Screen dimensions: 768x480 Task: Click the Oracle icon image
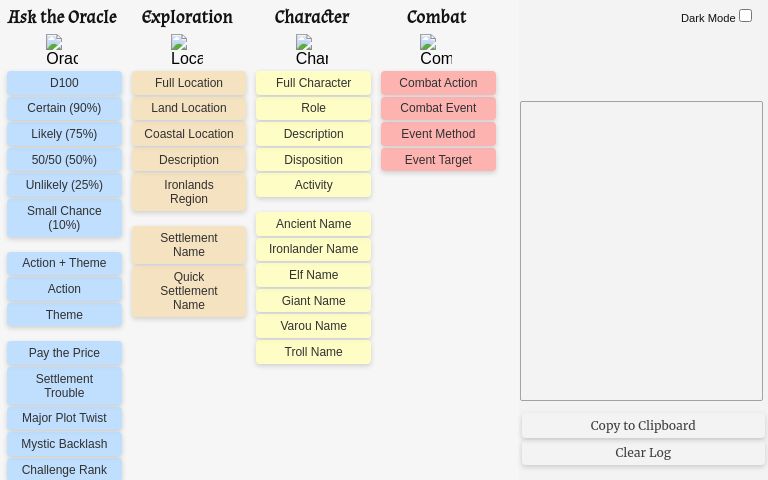pos(62,50)
